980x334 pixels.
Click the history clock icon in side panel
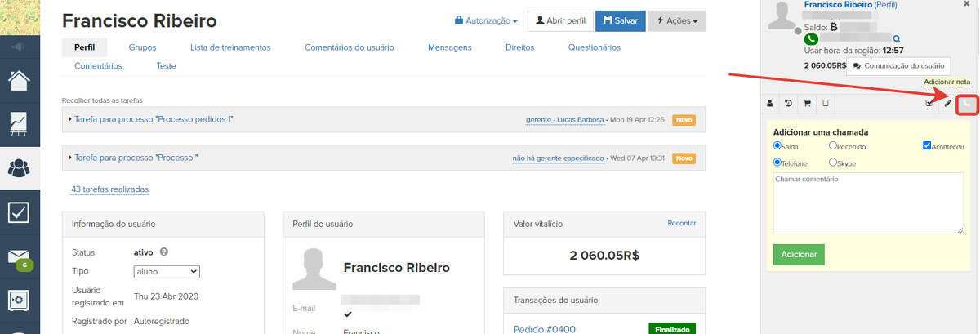pyautogui.click(x=788, y=104)
